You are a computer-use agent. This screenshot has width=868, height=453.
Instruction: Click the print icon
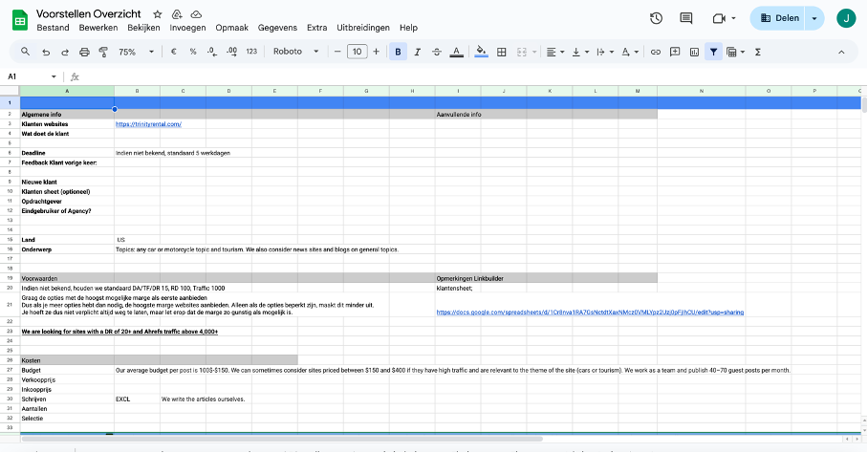click(84, 52)
